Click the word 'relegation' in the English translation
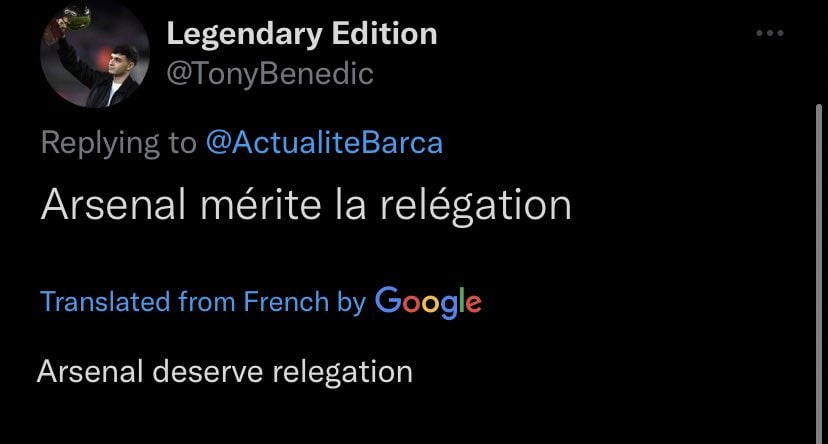The height and width of the screenshot is (444, 828). (x=342, y=372)
